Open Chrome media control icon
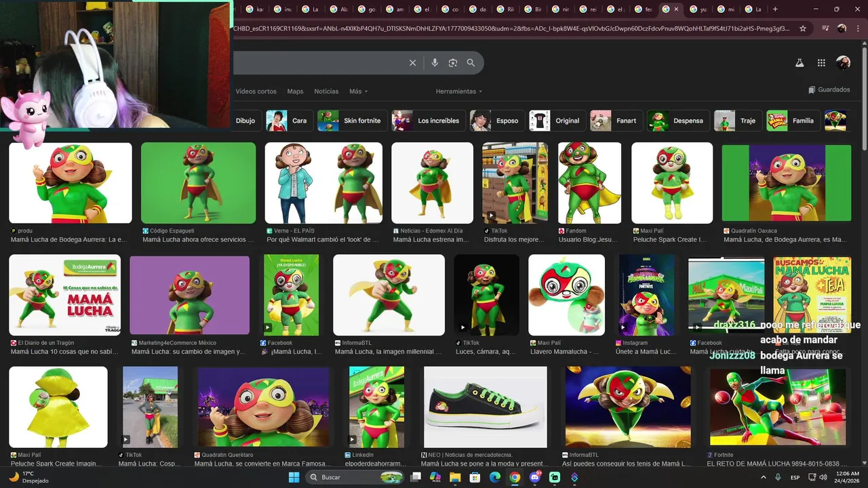 point(825,28)
